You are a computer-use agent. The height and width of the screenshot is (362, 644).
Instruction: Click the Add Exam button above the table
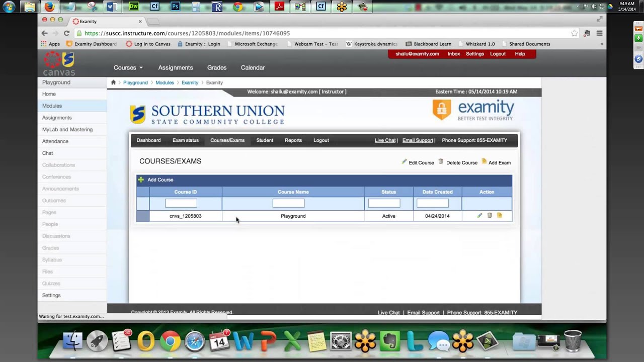coord(496,162)
